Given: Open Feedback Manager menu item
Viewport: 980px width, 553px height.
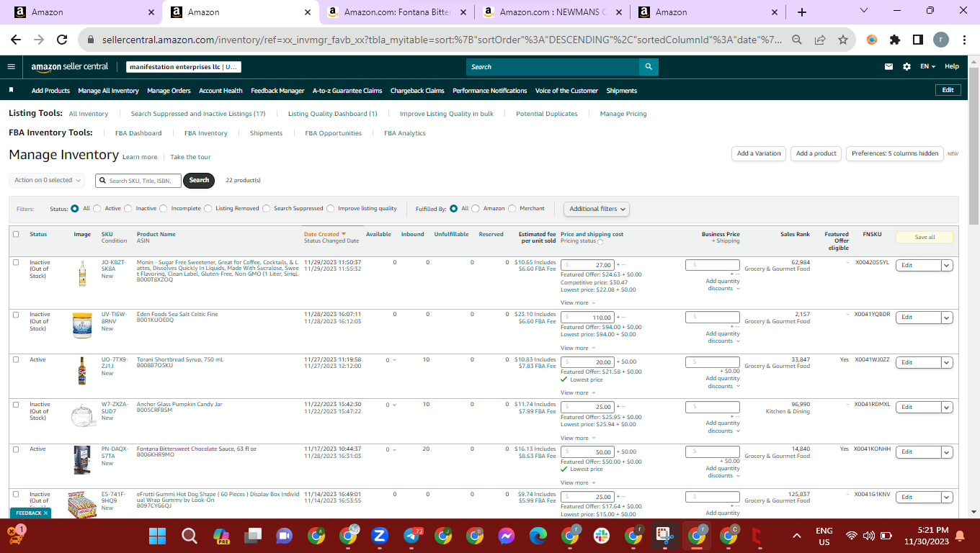Looking at the screenshot, I should tap(277, 91).
